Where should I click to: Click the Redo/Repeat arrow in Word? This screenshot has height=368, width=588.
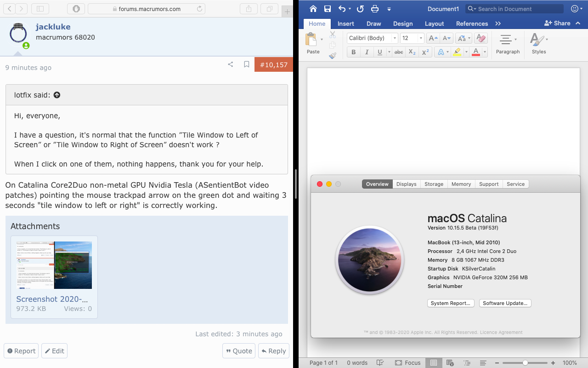coord(360,9)
